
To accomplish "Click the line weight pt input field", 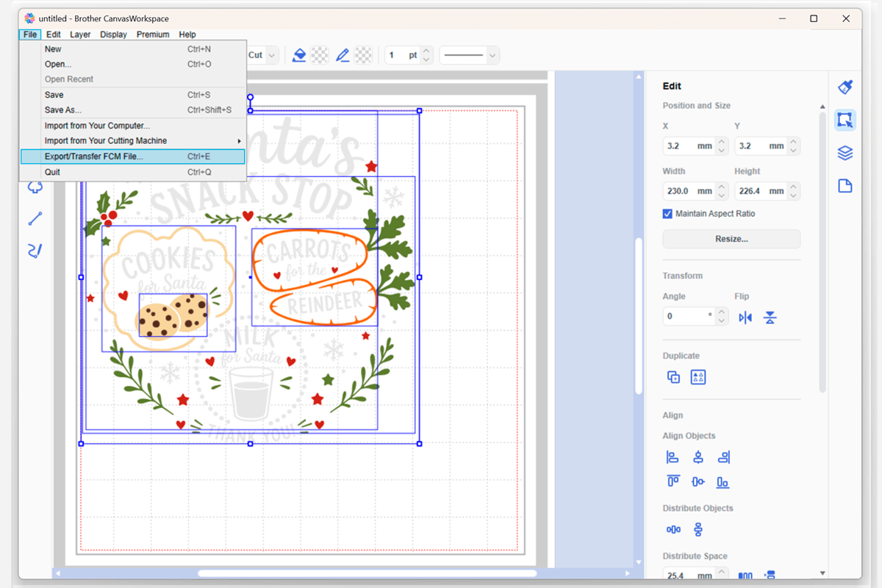I will click(403, 55).
